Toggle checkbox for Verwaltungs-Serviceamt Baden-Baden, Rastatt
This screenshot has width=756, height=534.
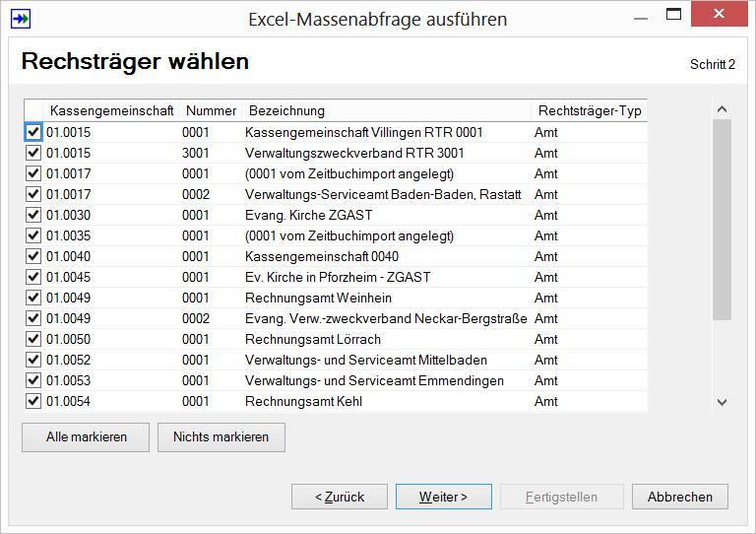click(33, 194)
